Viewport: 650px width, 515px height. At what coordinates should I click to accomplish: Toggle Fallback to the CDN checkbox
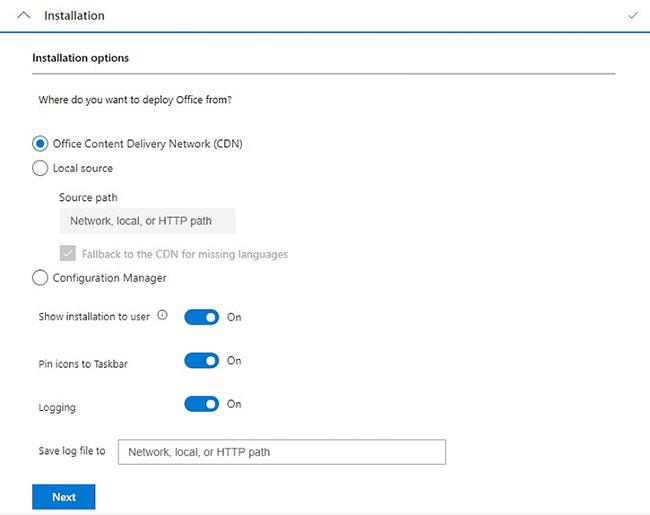tap(68, 253)
